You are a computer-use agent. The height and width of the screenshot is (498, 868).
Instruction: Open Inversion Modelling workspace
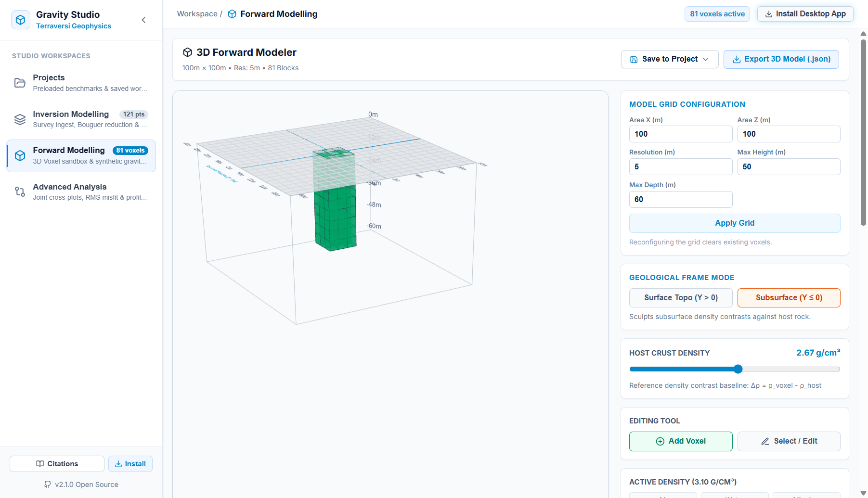point(81,119)
